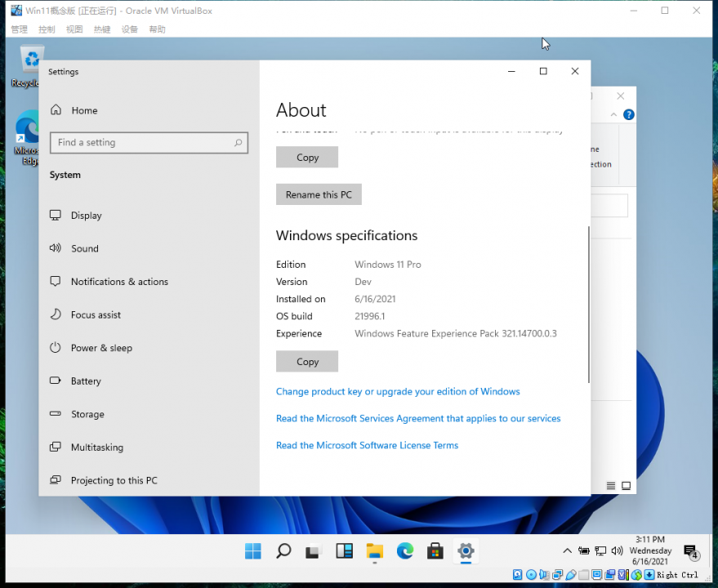This screenshot has height=588, width=718.
Task: Switch to large icons view in background window
Action: click(x=626, y=486)
